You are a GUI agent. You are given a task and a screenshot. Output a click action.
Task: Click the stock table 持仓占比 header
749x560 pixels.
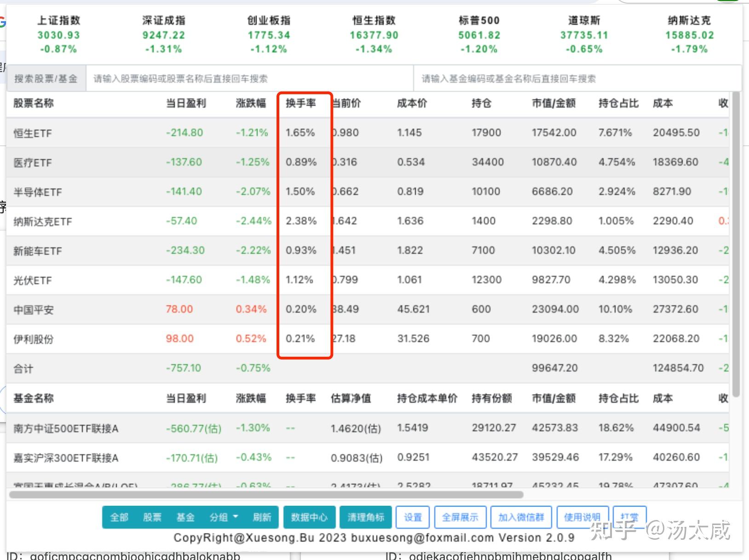(618, 103)
